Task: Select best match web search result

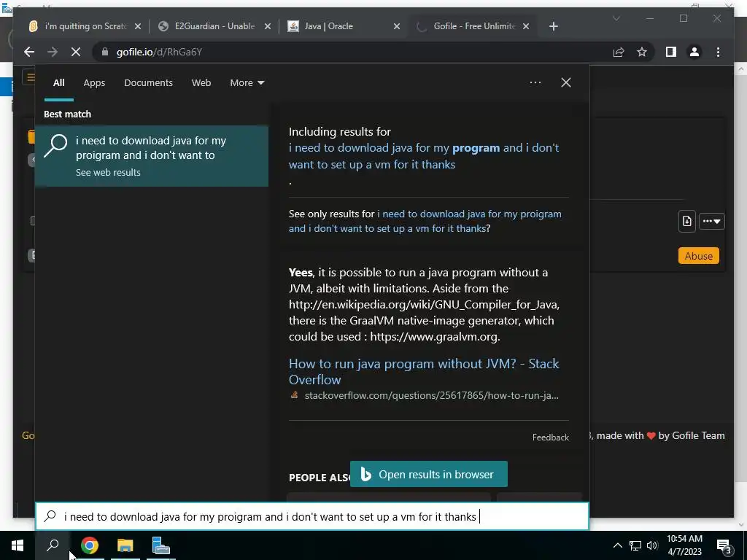Action: pyautogui.click(x=152, y=156)
